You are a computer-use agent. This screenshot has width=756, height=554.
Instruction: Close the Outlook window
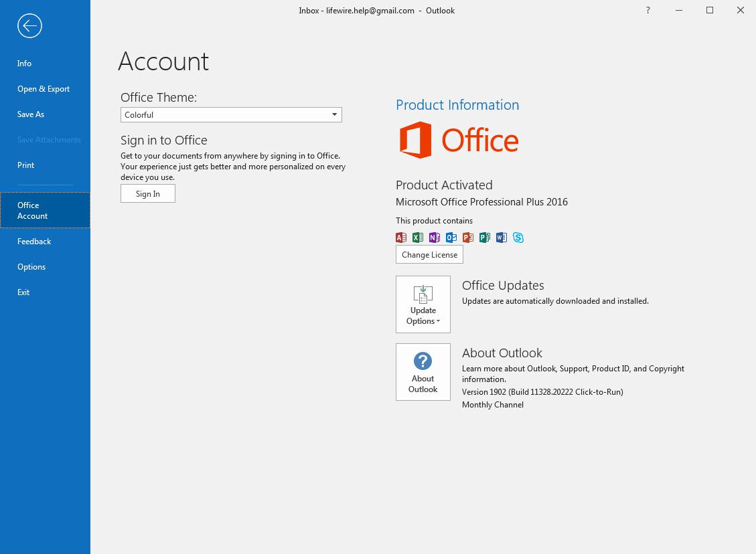741,10
